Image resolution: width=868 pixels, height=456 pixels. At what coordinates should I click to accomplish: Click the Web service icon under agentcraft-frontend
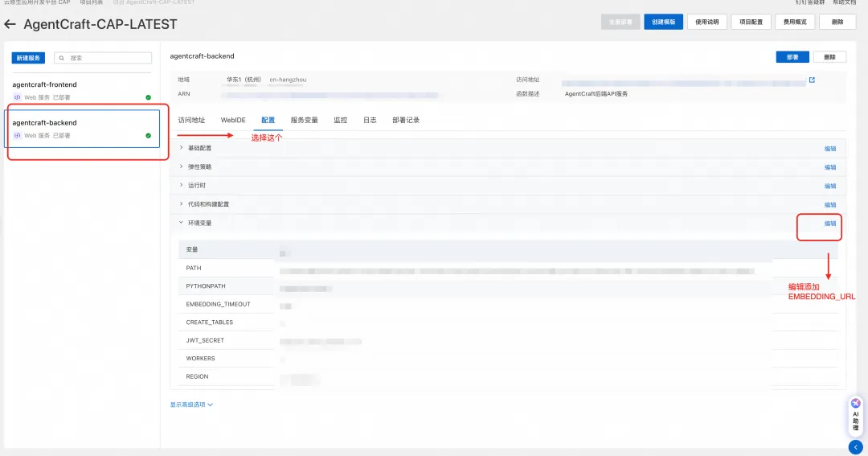17,97
